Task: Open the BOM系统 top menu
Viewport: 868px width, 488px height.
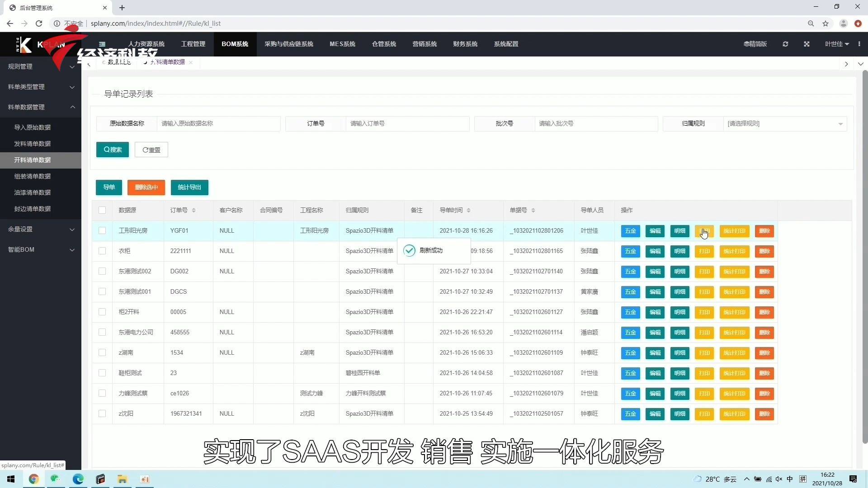Action: [235, 44]
